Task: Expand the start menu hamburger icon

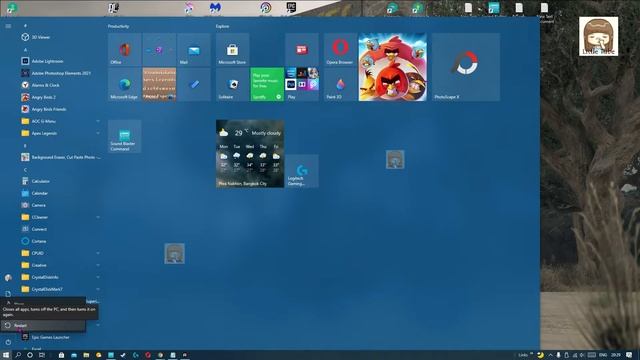Action: pos(8,26)
